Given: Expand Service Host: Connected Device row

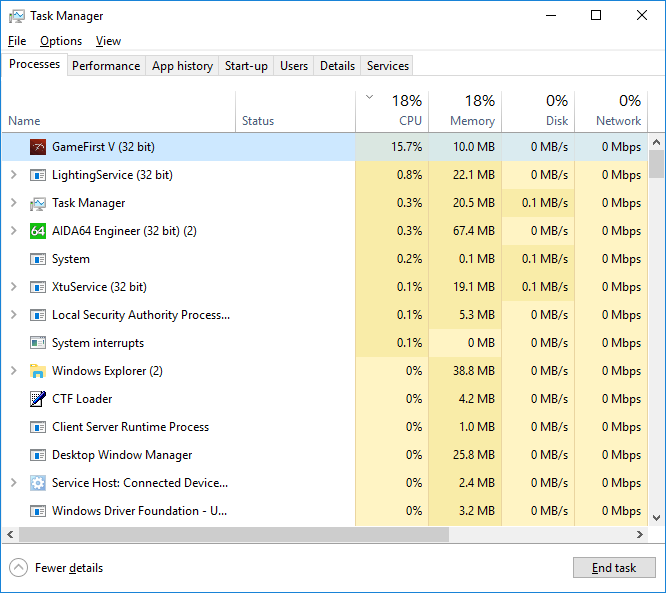Looking at the screenshot, I should 14,483.
